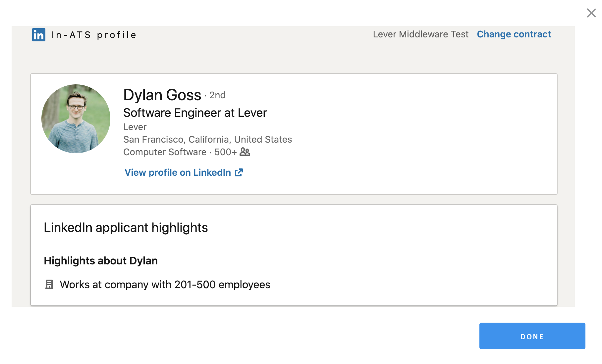Click the In-ATS profile title
The height and width of the screenshot is (364, 602).
(x=94, y=35)
